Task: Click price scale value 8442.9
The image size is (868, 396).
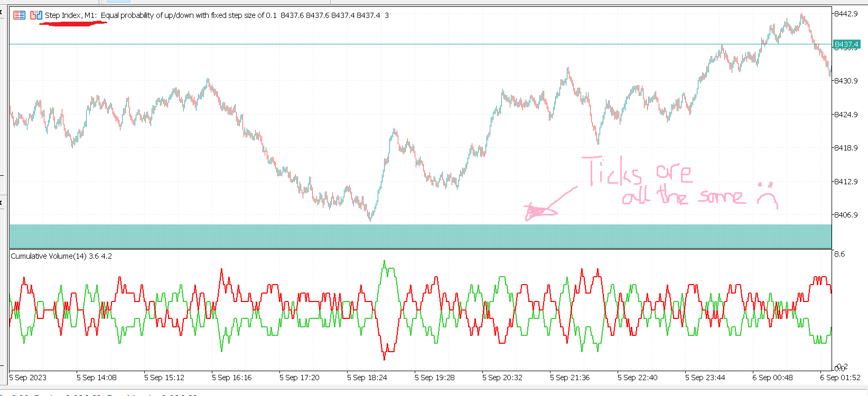Action: pos(846,14)
